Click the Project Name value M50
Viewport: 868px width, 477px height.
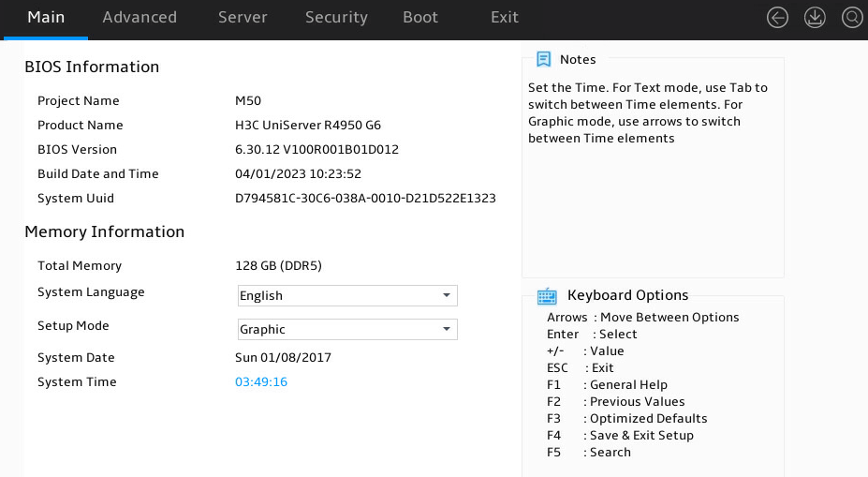point(248,101)
